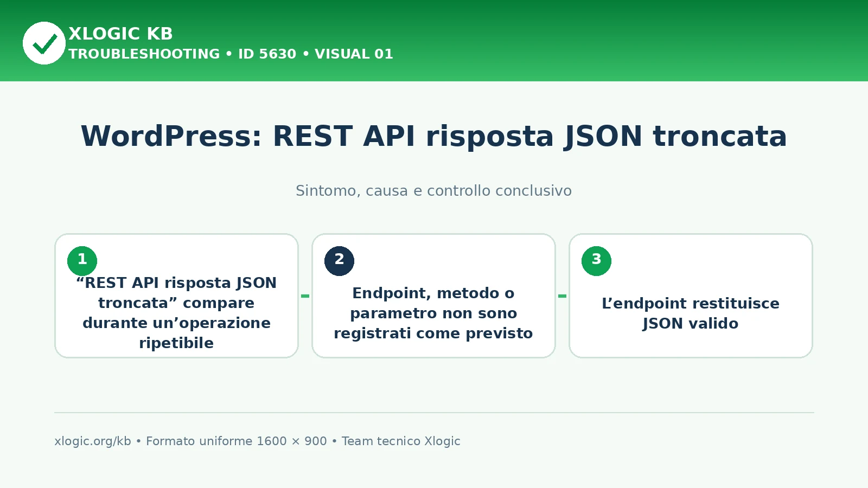The image size is (868, 488).
Task: Click the heading WordPress: REST API risposta JSON troncata
Action: point(433,136)
